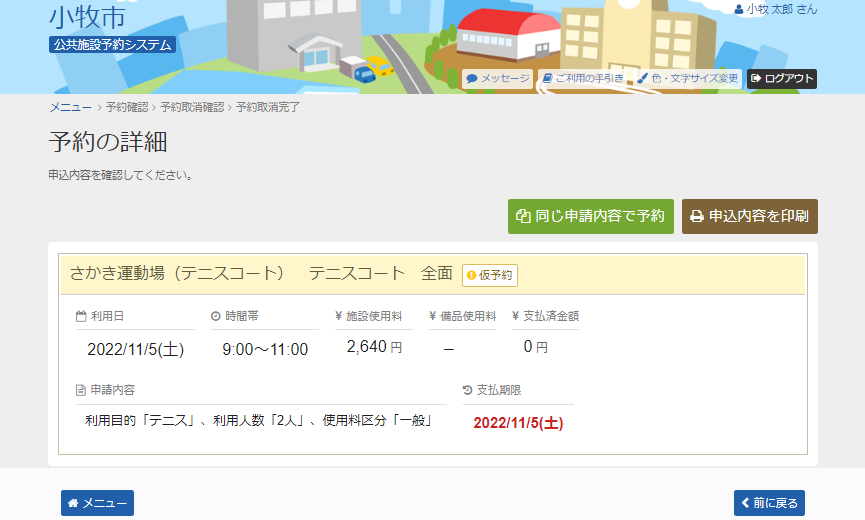Open ご利用の手引き user guide
This screenshot has width=865, height=520.
click(583, 78)
